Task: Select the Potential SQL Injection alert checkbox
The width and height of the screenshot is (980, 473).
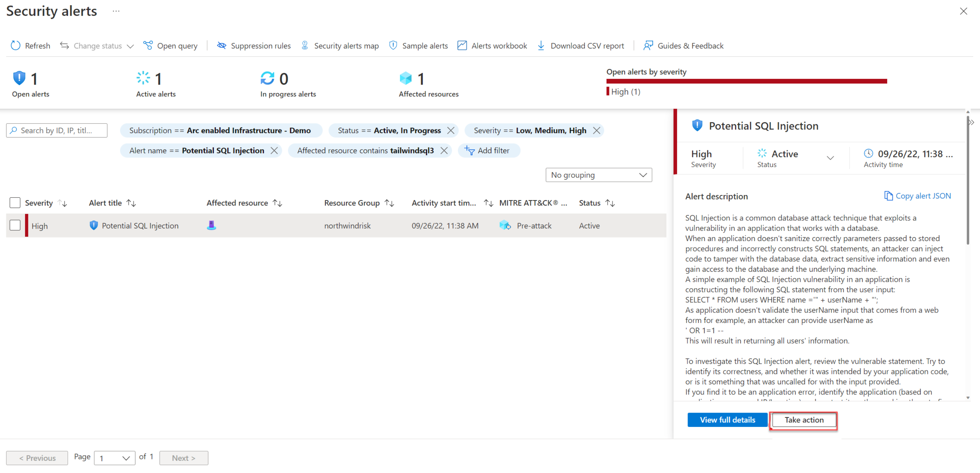Action: (16, 226)
